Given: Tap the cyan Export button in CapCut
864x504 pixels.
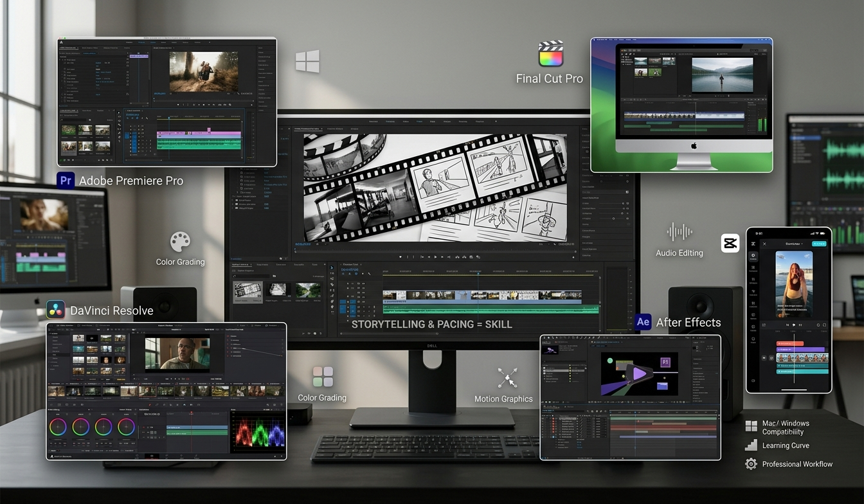Looking at the screenshot, I should 819,244.
